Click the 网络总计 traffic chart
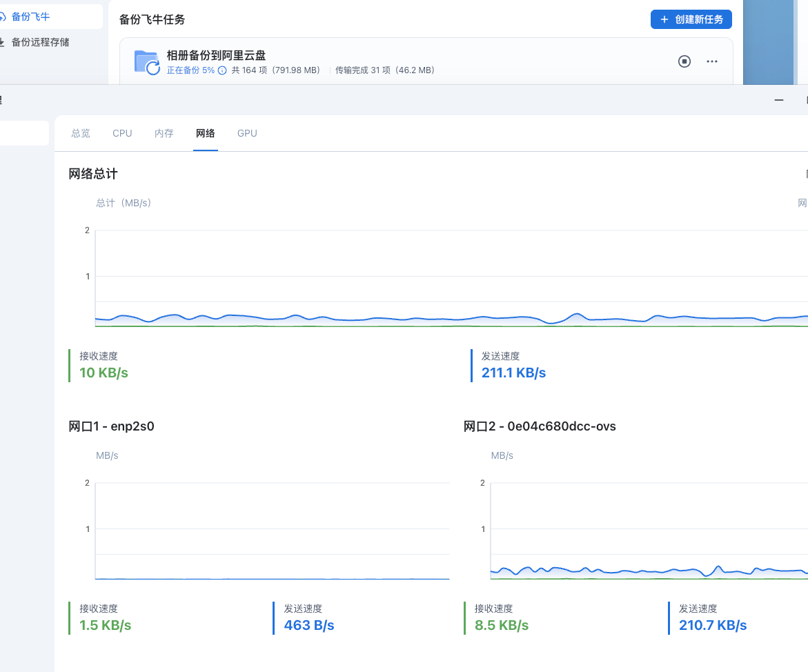This screenshot has height=672, width=808. (451, 278)
